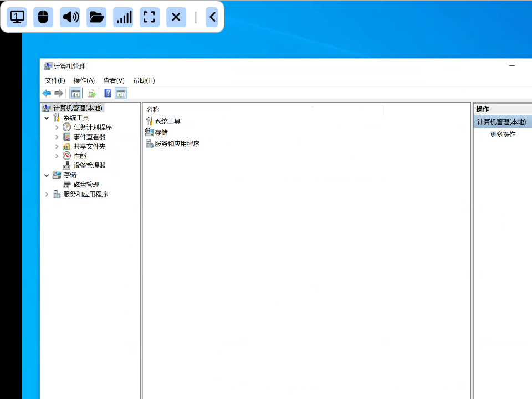Click the 任务计划程序 clock icon
Viewport: 532px width, 399px height.
coord(67,127)
